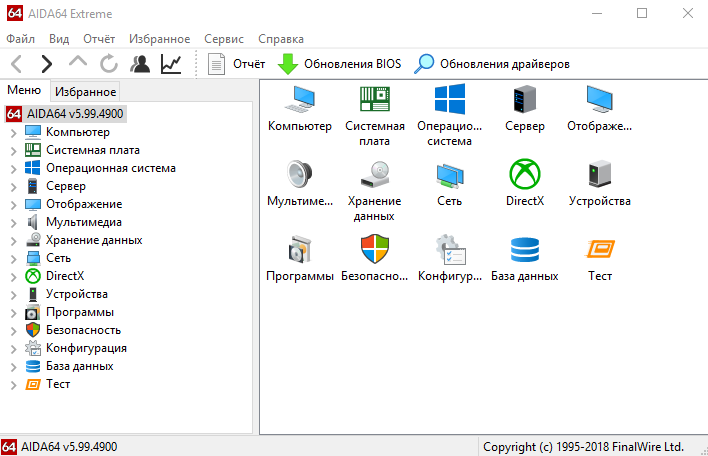Screen dimensions: 708x456
Task: Expand the DirectX tree node
Action: click(x=14, y=277)
